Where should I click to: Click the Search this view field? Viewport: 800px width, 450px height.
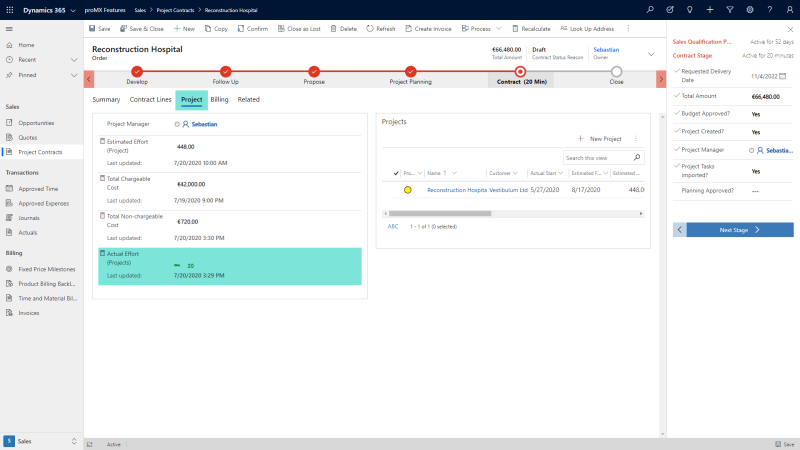tap(595, 158)
